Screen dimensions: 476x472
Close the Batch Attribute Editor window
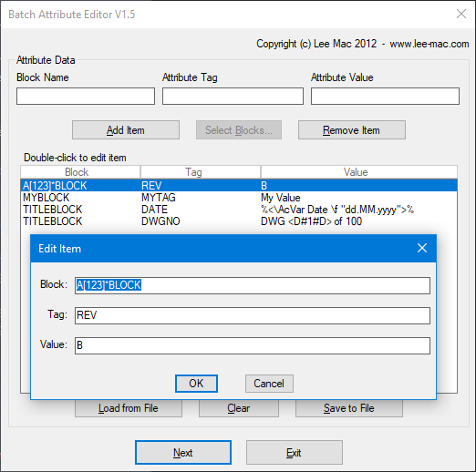click(461, 14)
